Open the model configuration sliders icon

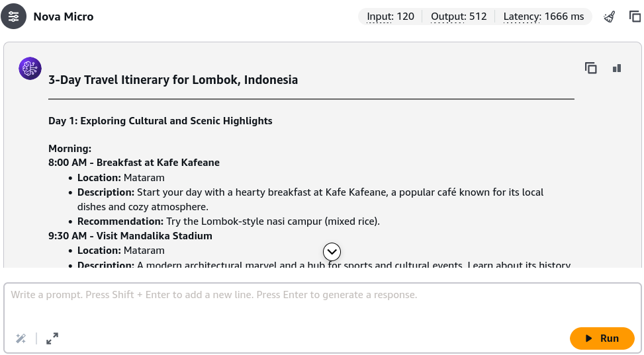tap(13, 17)
